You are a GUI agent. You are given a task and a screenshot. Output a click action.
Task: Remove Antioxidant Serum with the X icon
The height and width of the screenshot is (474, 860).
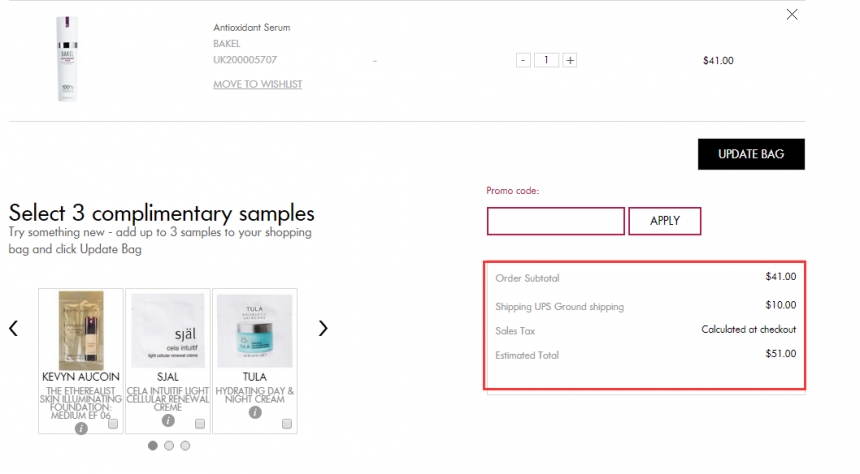point(791,15)
